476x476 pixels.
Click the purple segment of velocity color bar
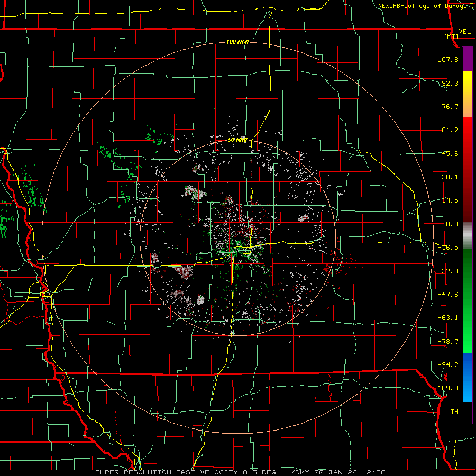point(467,59)
